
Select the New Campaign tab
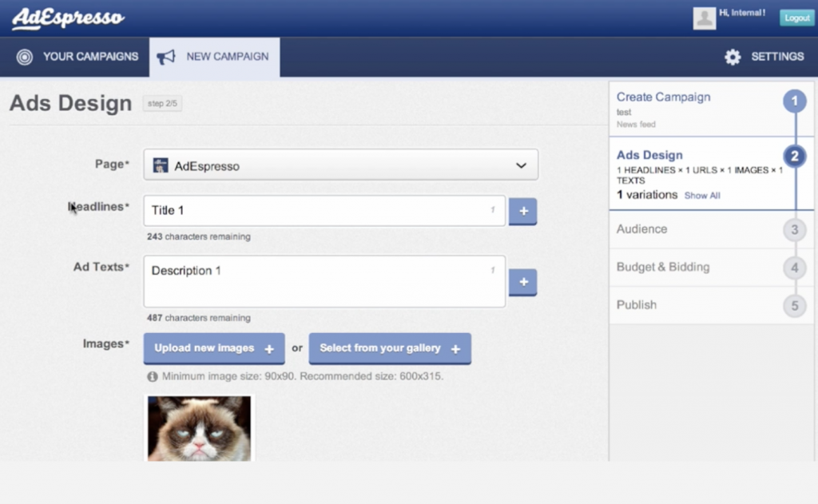[x=214, y=57]
